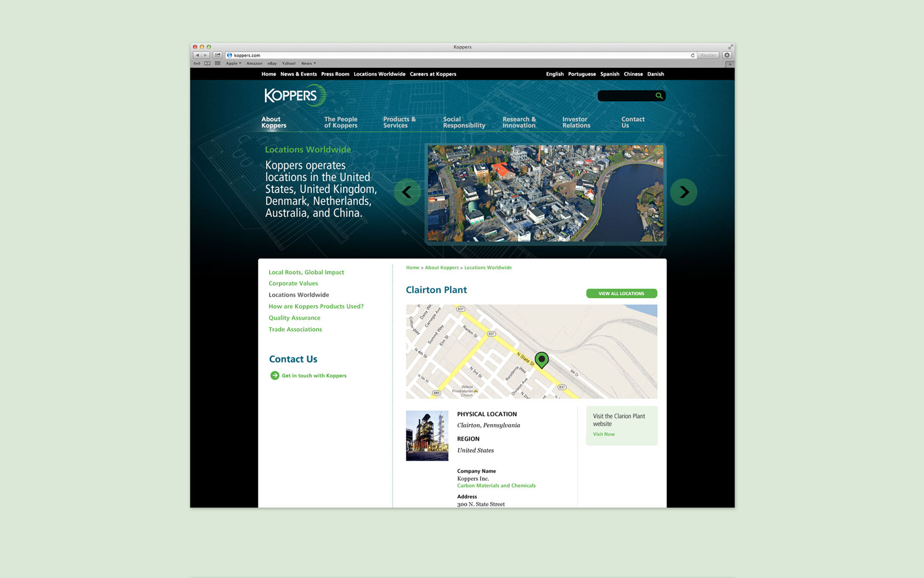This screenshot has height=578, width=924.
Task: Switch language to Chinese
Action: (633, 74)
